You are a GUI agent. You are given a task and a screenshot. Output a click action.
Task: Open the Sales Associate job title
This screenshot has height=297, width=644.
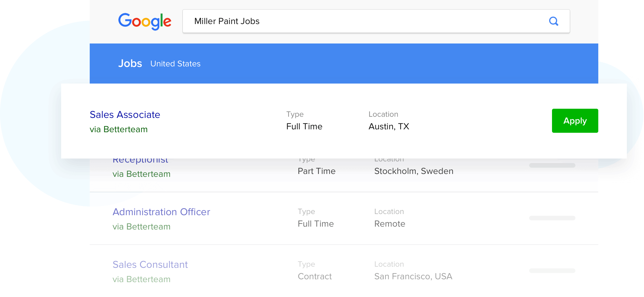tap(125, 114)
